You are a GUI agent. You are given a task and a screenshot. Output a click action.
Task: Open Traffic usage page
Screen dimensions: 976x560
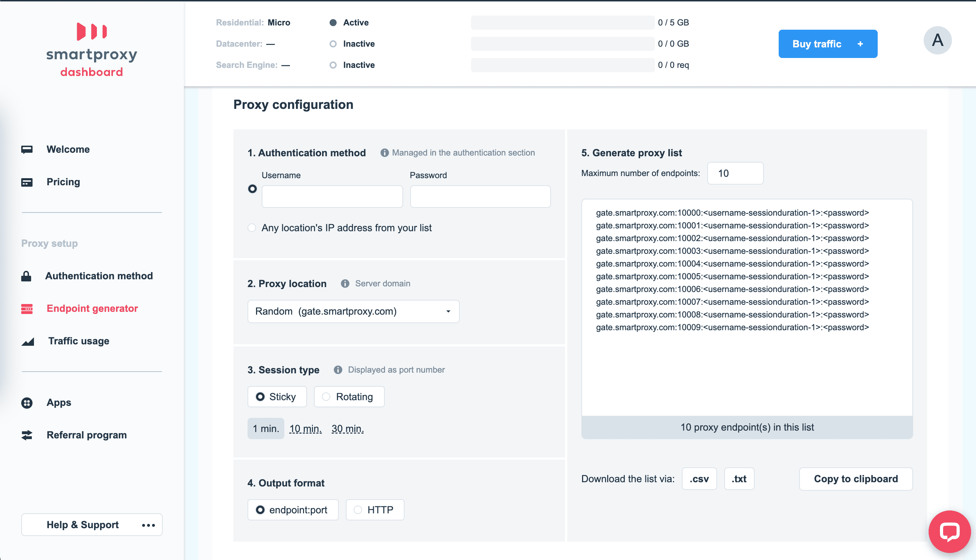(79, 341)
